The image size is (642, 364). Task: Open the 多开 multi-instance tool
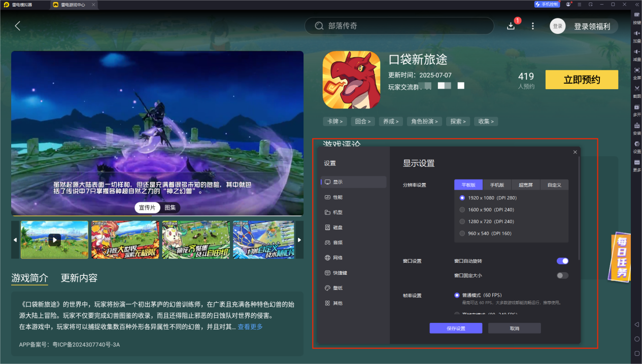point(636,110)
